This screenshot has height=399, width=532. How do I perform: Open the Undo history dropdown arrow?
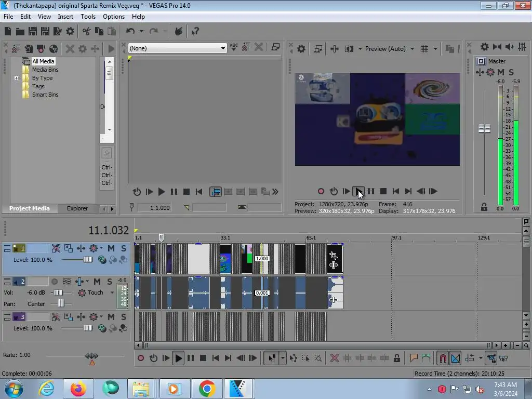(x=141, y=32)
